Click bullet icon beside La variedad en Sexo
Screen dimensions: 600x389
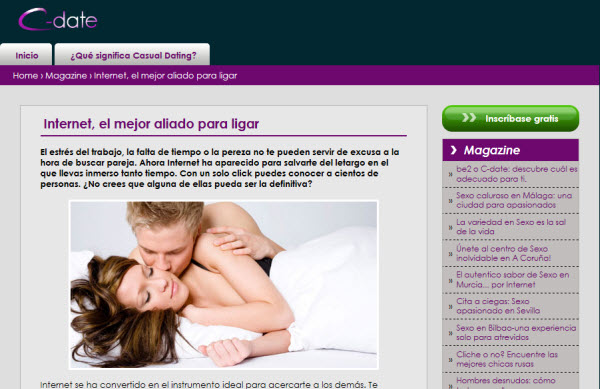(x=450, y=227)
